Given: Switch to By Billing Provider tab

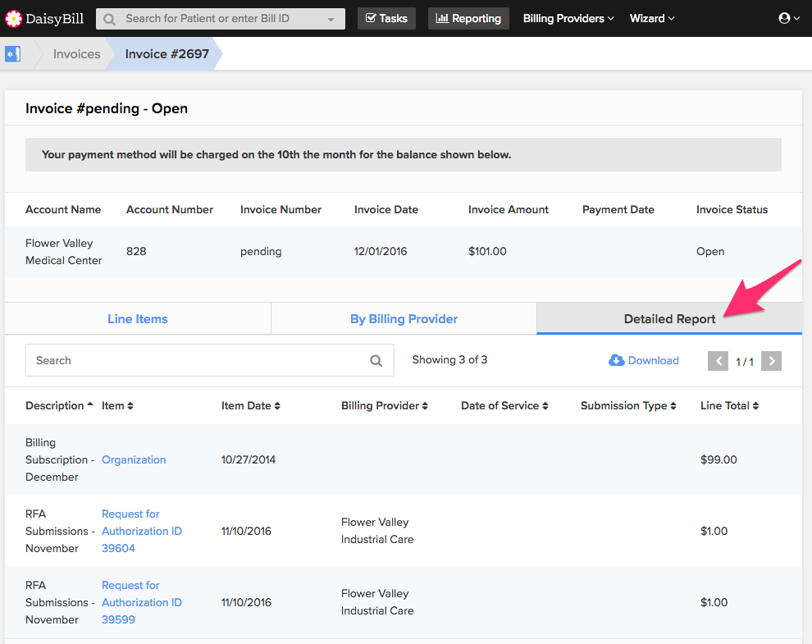Looking at the screenshot, I should point(404,318).
